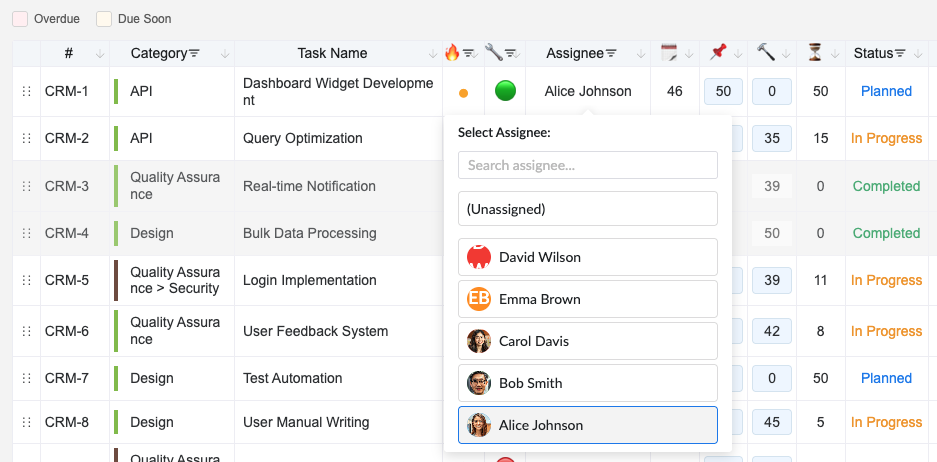Click the fire priority column icon

tap(452, 53)
